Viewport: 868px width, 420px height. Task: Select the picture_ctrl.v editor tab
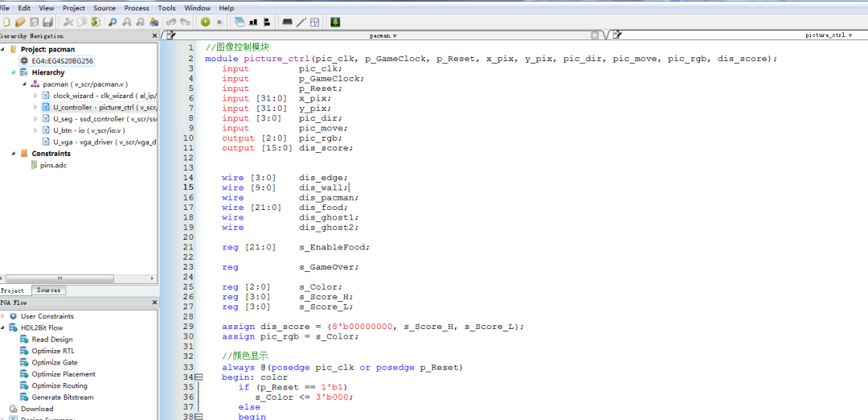click(x=828, y=35)
